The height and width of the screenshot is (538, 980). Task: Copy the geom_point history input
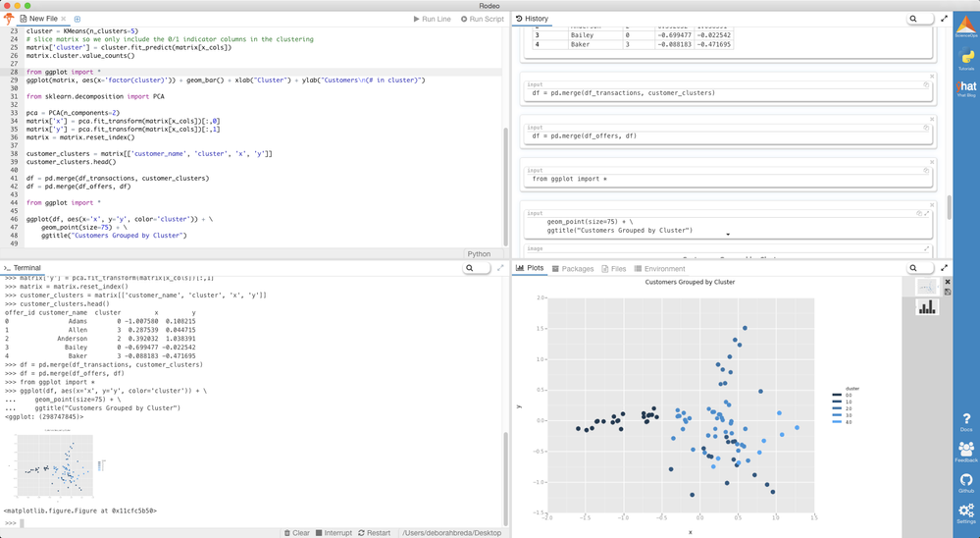tap(919, 213)
